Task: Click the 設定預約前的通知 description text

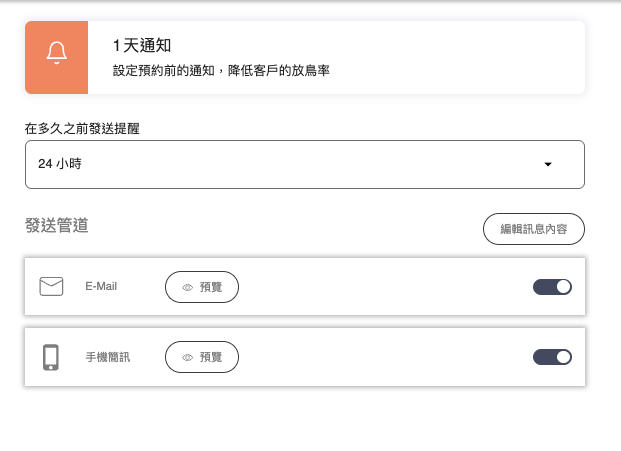Action: [221, 71]
